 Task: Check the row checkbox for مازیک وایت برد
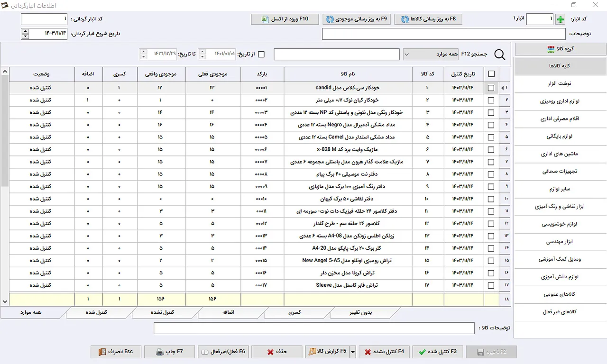[491, 149]
